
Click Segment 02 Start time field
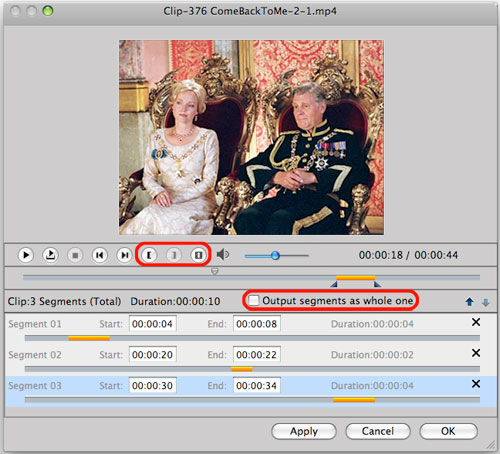pyautogui.click(x=153, y=355)
